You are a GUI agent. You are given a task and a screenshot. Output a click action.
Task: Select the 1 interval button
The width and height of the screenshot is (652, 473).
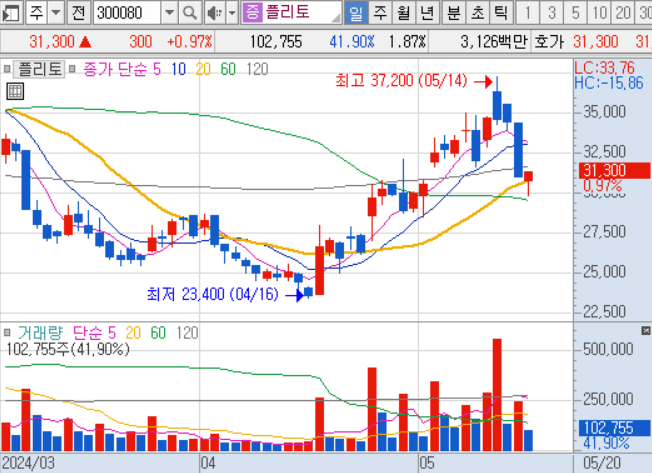tap(528, 13)
